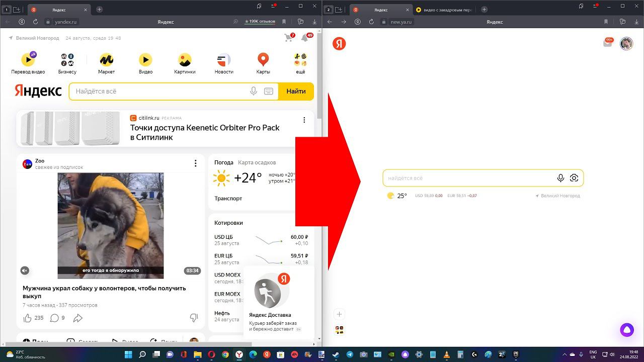The height and width of the screenshot is (362, 644).
Task: Click the yellow Найти search button
Action: 296,91
